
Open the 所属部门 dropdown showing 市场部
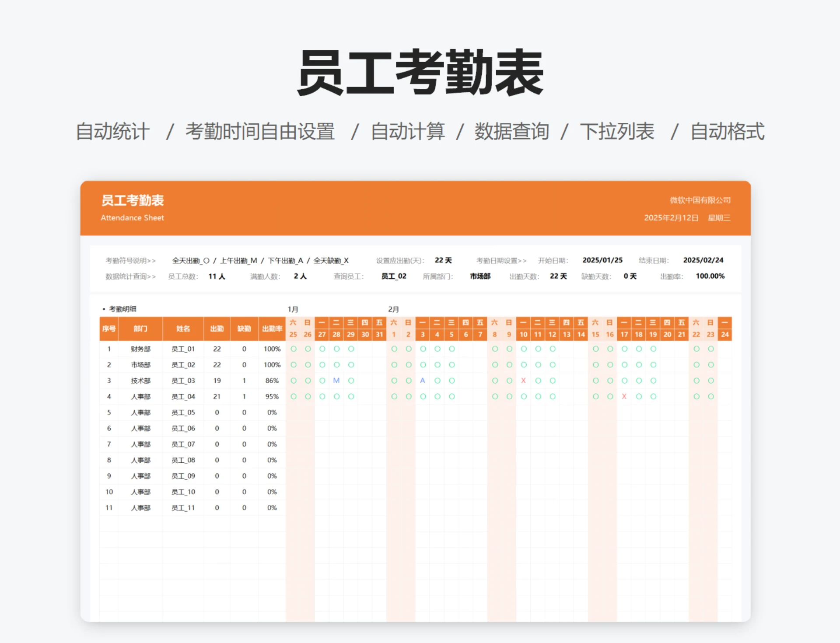coord(479,276)
